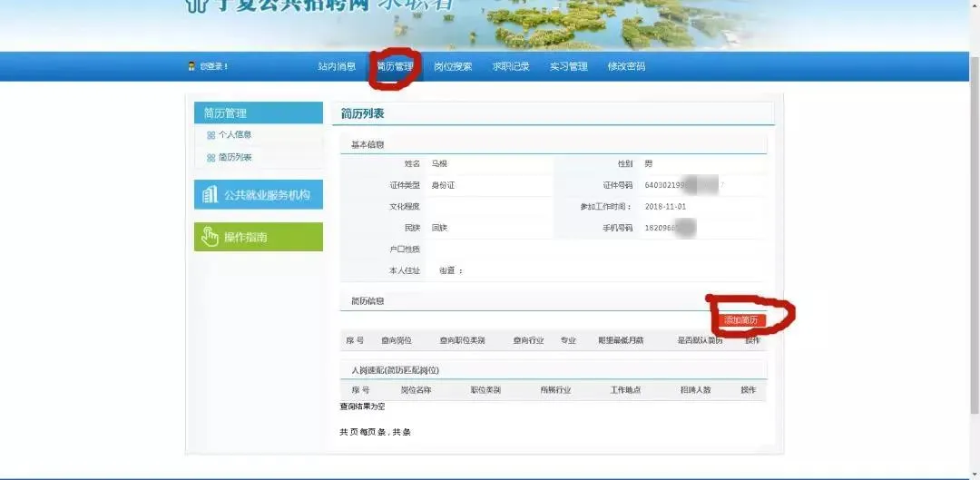This screenshot has height=480, width=980.
Task: Click the site logo icon at top
Action: [195, 5]
